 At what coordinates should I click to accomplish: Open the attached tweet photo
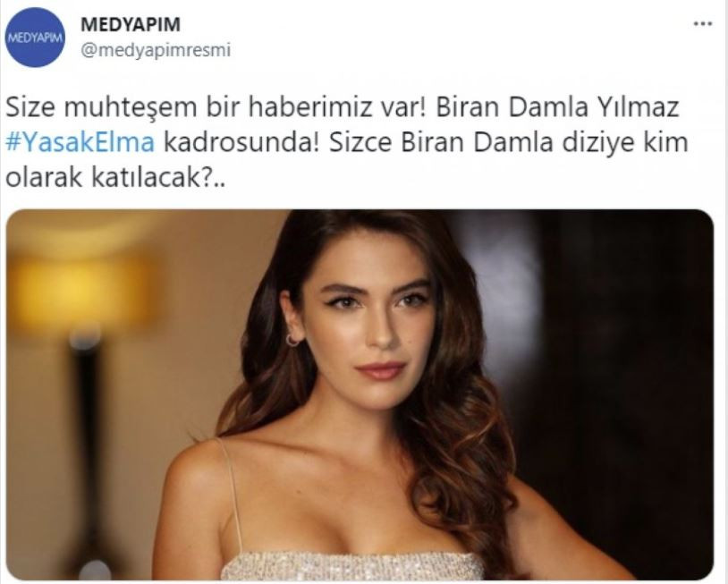[x=360, y=394]
